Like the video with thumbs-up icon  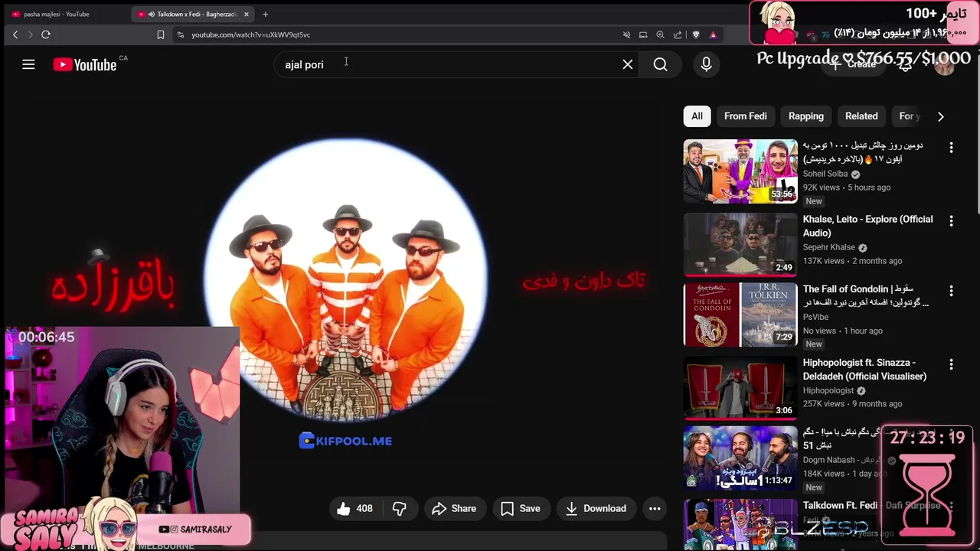(x=354, y=508)
